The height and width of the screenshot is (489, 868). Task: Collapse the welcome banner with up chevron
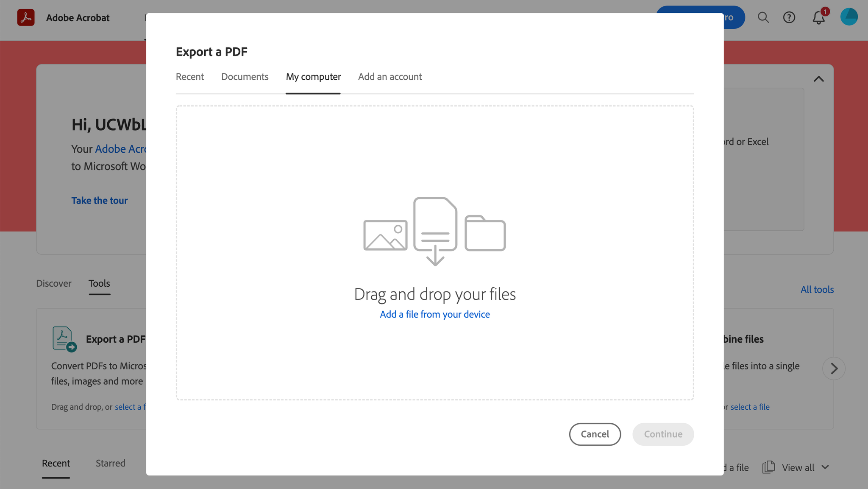tap(819, 79)
